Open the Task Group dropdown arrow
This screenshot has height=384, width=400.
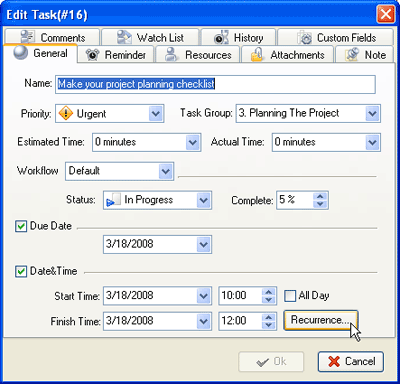(x=372, y=114)
